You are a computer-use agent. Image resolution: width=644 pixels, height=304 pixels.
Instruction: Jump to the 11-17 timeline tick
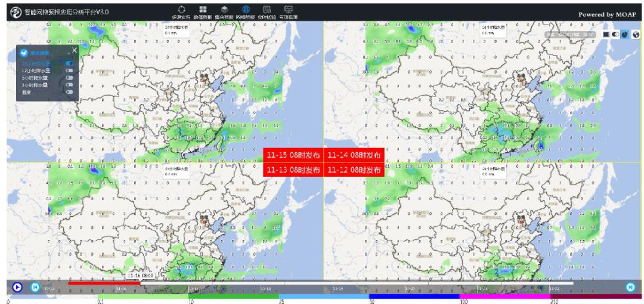pos(193,289)
